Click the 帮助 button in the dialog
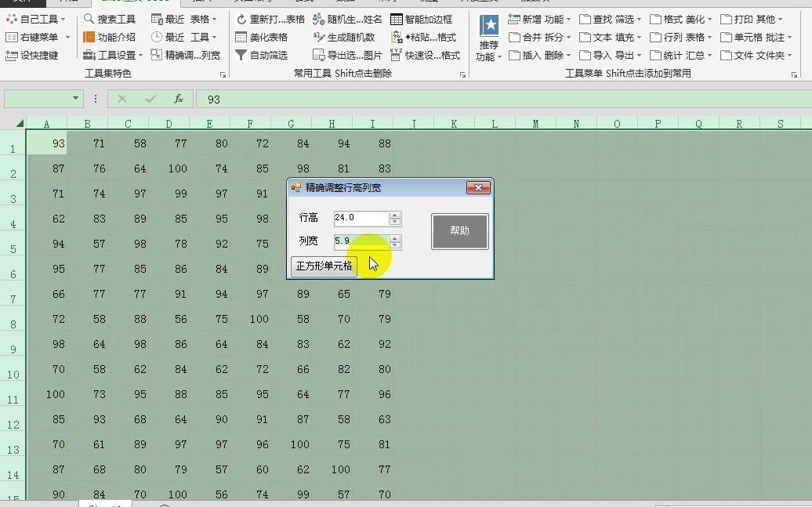The width and height of the screenshot is (812, 507). pyautogui.click(x=459, y=230)
